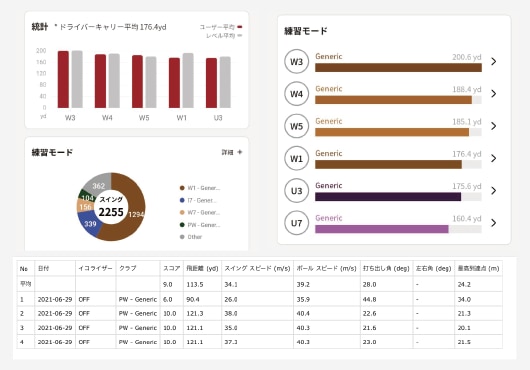Click the イコライザー column header
Image resolution: width=530 pixels, height=370 pixels.
coord(95,269)
